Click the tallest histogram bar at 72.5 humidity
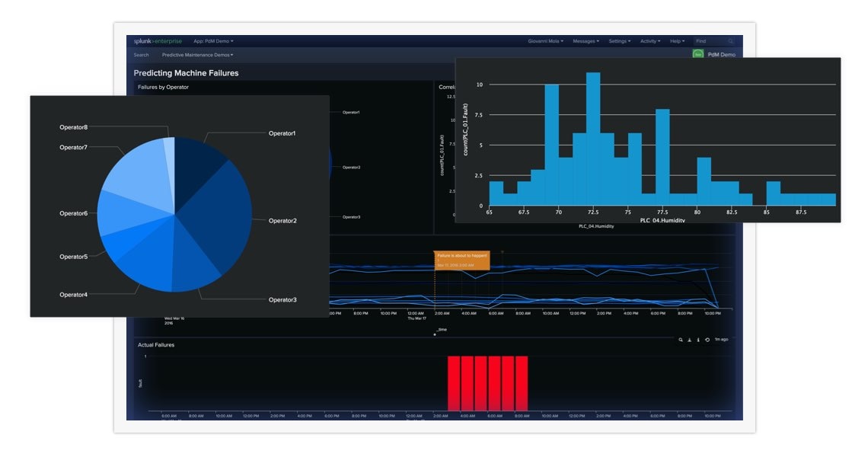Screen dimensions: 868x457 593,139
